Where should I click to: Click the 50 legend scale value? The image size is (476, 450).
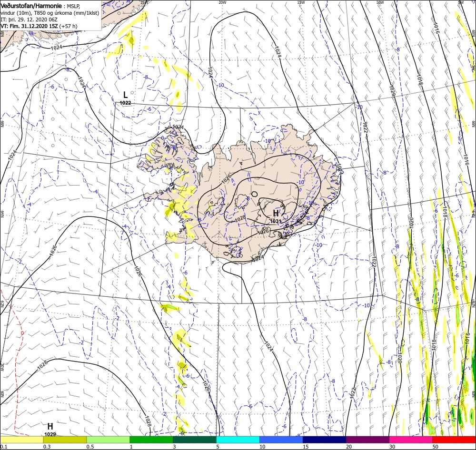pos(436,447)
